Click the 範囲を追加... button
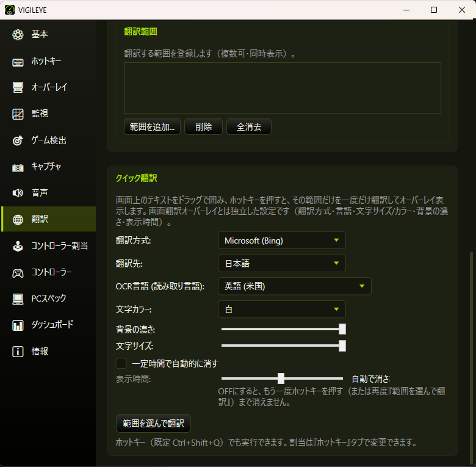Screen dimensions: 476x467 click(x=152, y=126)
